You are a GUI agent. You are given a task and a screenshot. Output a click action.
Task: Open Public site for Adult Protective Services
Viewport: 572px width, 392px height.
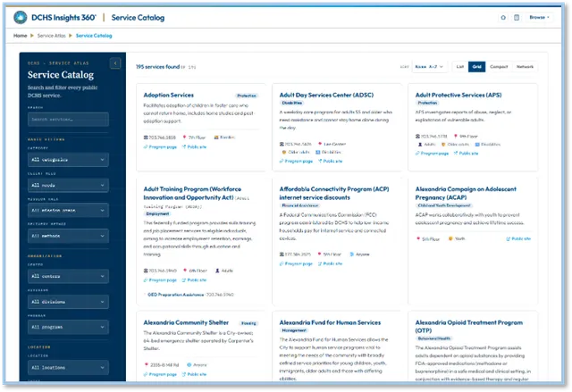[x=466, y=154]
